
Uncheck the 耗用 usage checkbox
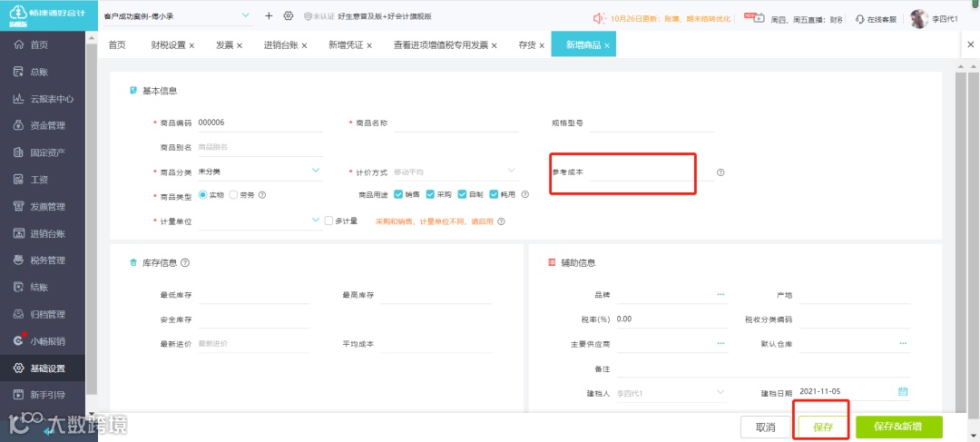(494, 194)
